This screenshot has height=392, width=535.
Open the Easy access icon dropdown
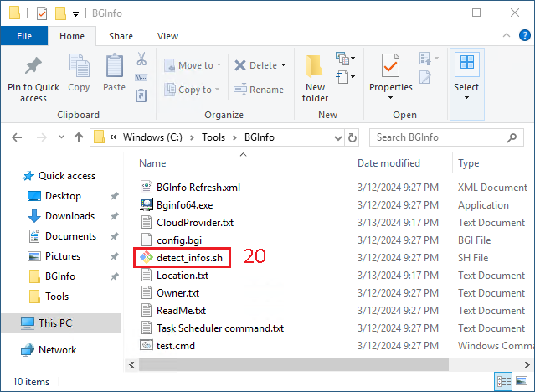point(345,77)
